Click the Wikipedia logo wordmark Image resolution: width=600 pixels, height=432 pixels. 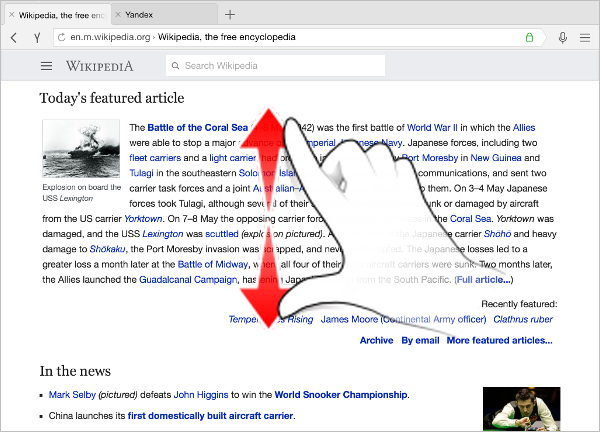click(99, 66)
